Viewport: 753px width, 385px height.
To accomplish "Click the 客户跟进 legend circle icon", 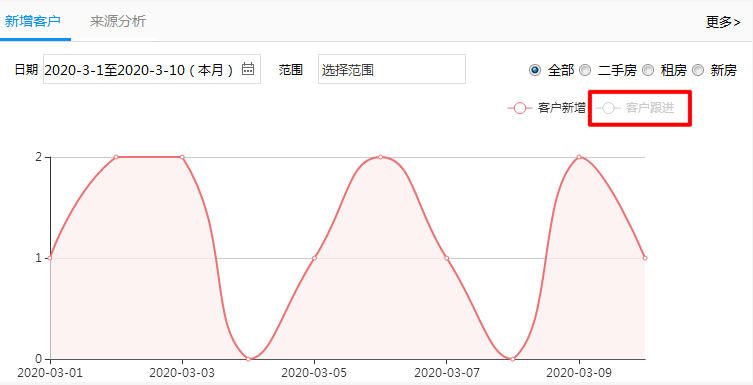I will click(608, 108).
